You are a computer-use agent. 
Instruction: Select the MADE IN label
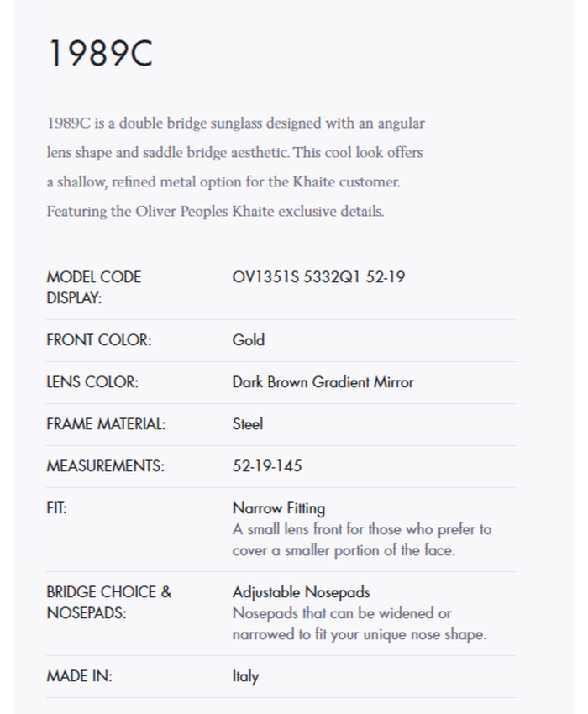pos(79,676)
